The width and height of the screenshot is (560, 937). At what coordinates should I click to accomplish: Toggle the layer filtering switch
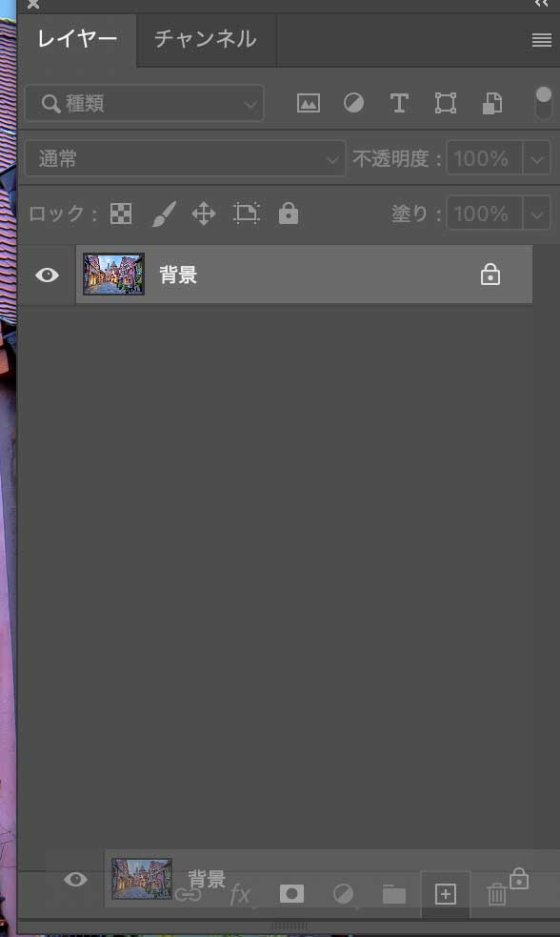543,103
